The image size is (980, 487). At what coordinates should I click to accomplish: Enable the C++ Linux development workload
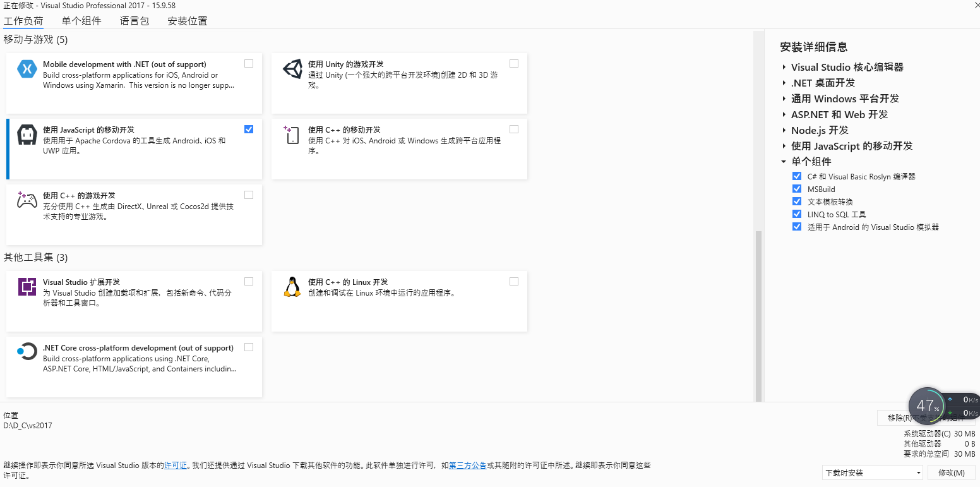[x=514, y=281]
